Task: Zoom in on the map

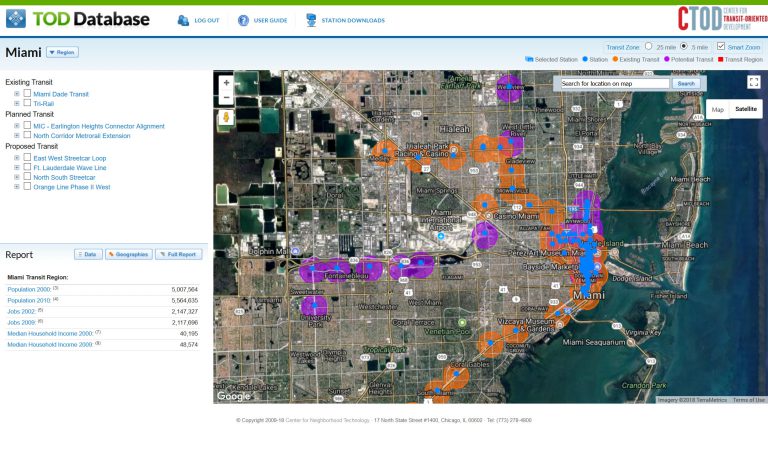Action: click(227, 83)
